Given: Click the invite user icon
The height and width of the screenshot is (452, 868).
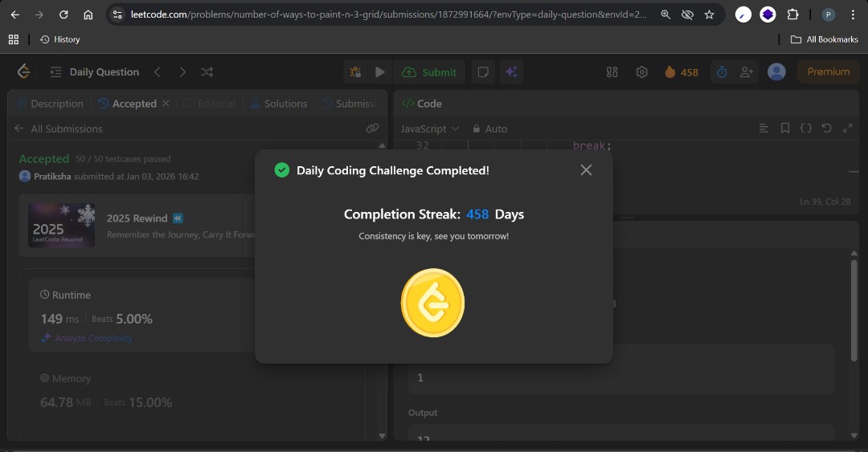Looking at the screenshot, I should (746, 72).
